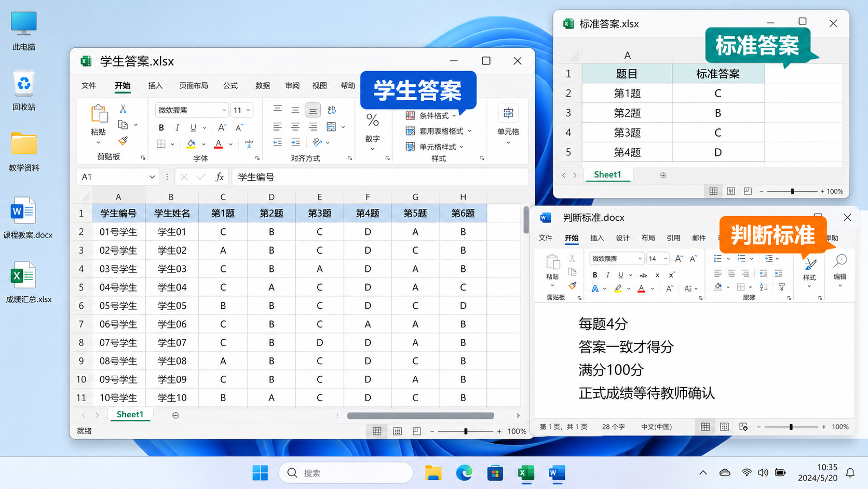Open Microsoft Store from the taskbar
This screenshot has width=868, height=489.
tap(495, 473)
